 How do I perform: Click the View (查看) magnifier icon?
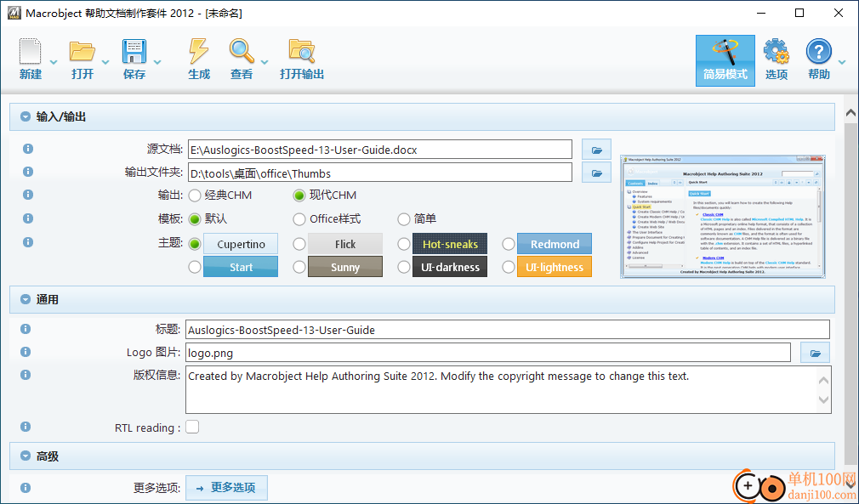[242, 52]
